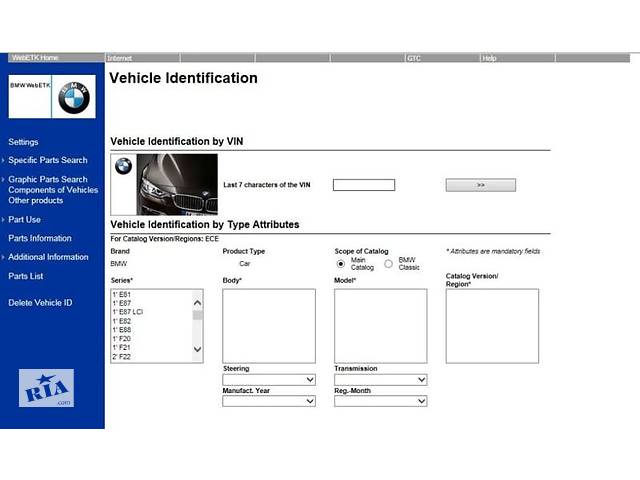640x480 pixels.
Task: Expand the Manufact. Year dropdown
Action: point(268,401)
